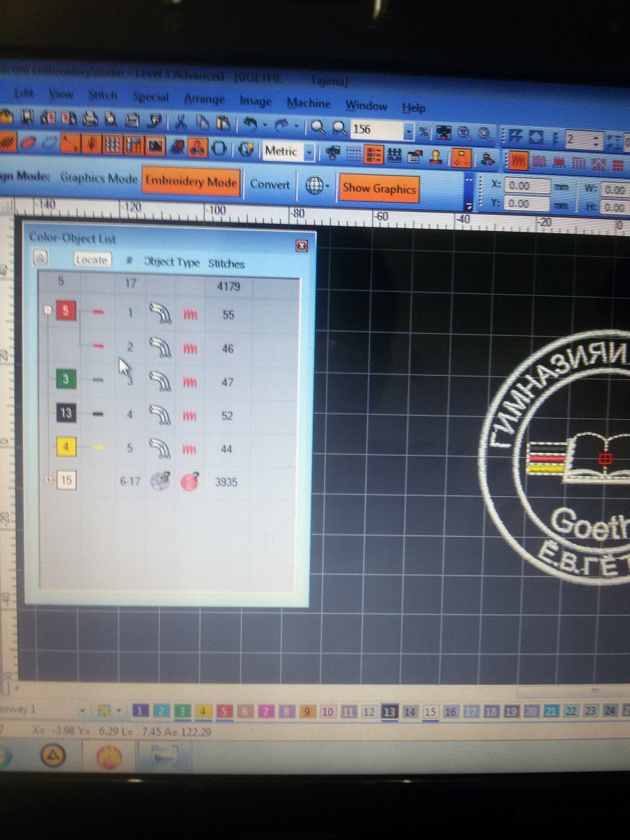
Task: Open the Image menu
Action: point(255,101)
